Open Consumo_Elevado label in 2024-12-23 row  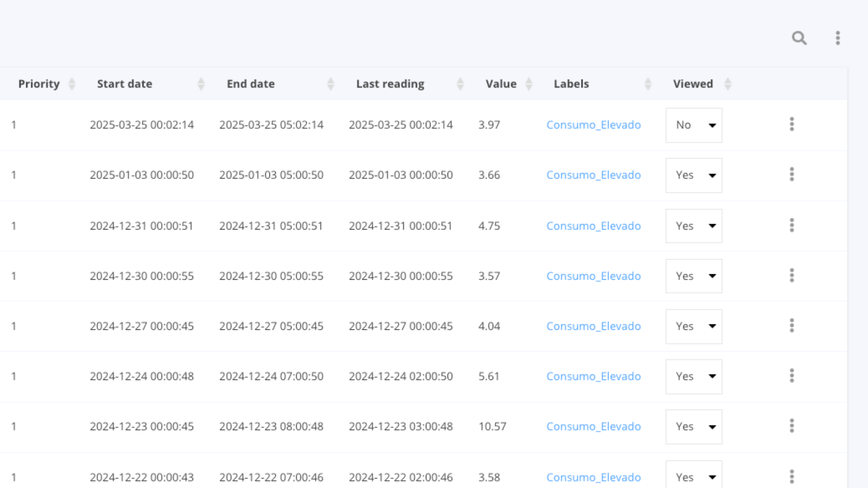point(594,427)
